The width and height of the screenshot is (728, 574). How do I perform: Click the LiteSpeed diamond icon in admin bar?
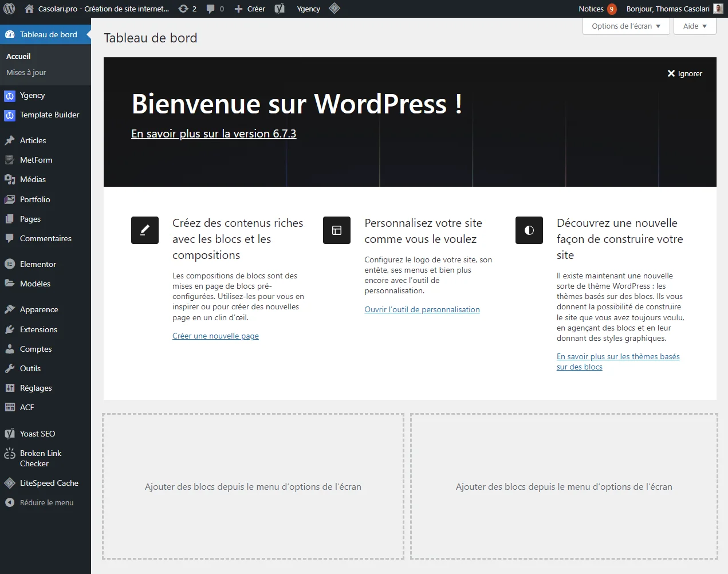[335, 8]
